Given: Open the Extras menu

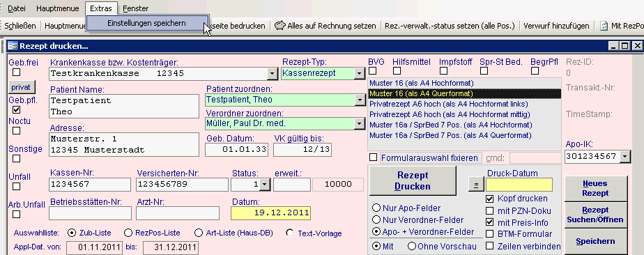Looking at the screenshot, I should pyautogui.click(x=101, y=8).
